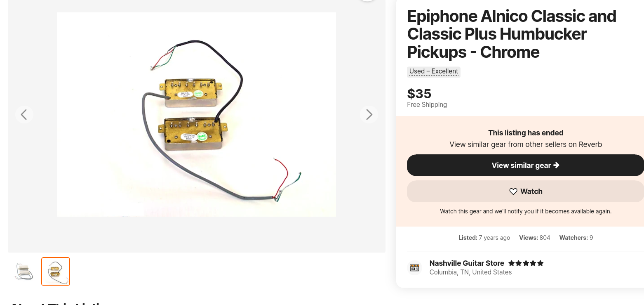Advance to the next pickup photo
Viewport: 644px width, 305px height.
point(369,114)
